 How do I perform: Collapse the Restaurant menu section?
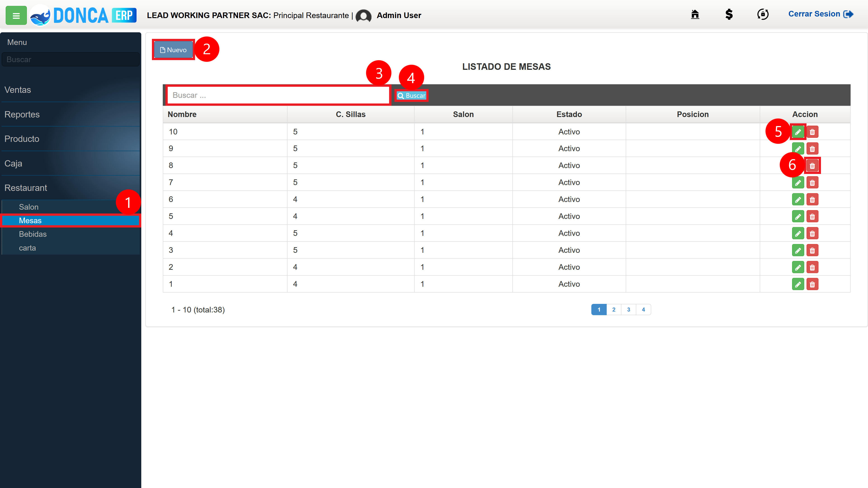[x=71, y=188]
